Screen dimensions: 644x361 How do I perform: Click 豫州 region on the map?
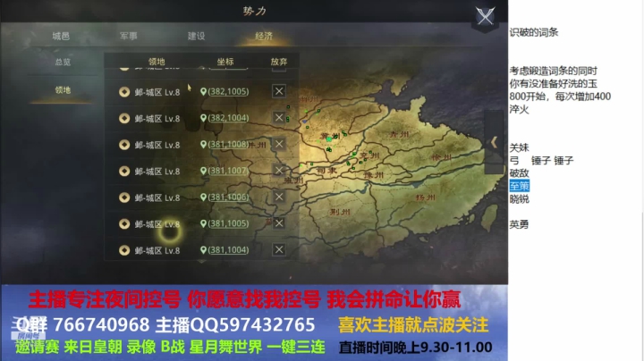(x=374, y=175)
